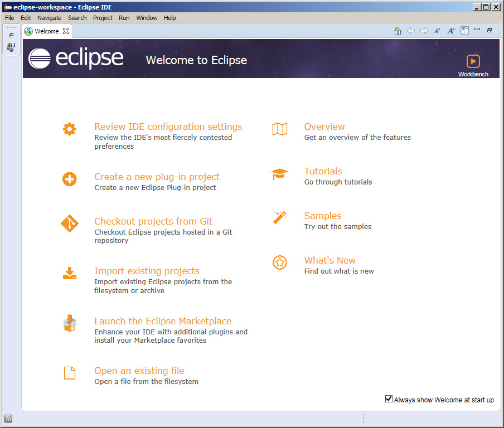Click the graduation cap Tutorials icon
Screen dimensions: 504x428
280,174
